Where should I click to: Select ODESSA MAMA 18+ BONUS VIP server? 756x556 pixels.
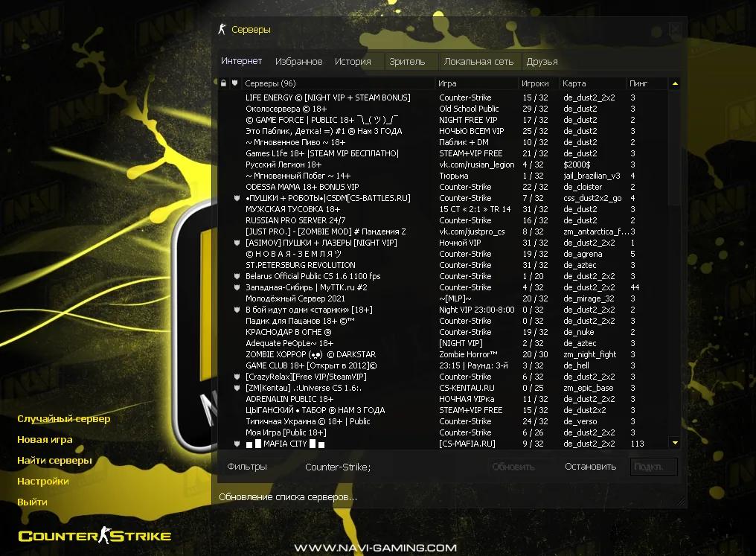point(443,187)
